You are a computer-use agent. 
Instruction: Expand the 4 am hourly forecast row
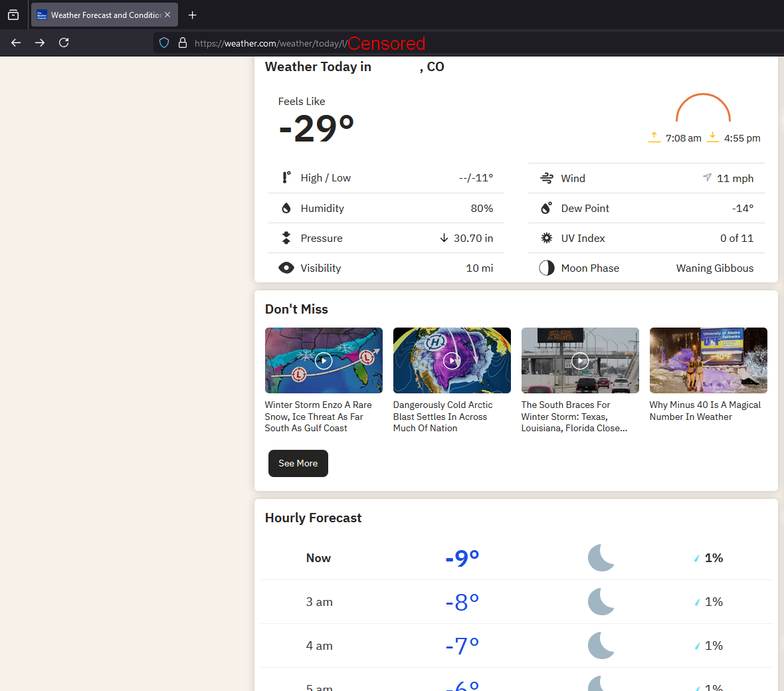click(x=516, y=646)
